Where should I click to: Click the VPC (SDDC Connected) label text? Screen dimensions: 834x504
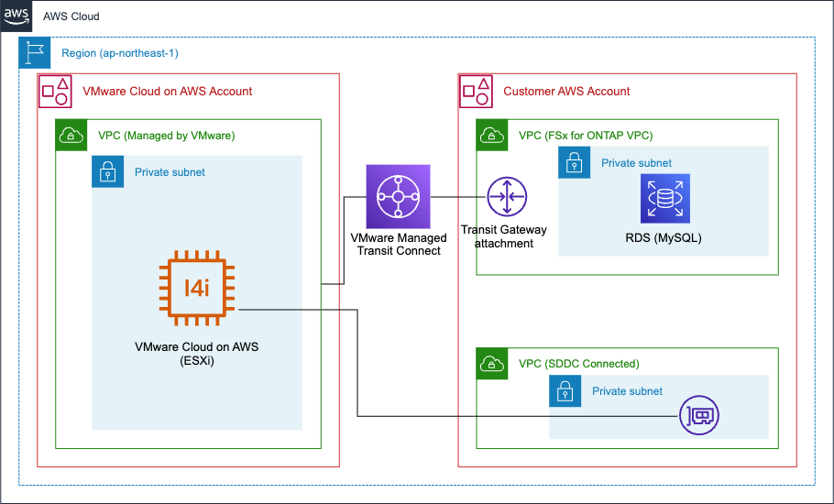point(578,364)
